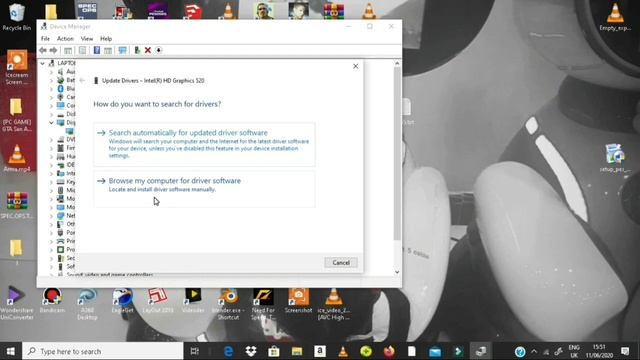
Task: Expand the Keyboards node chevron
Action: 51,182
